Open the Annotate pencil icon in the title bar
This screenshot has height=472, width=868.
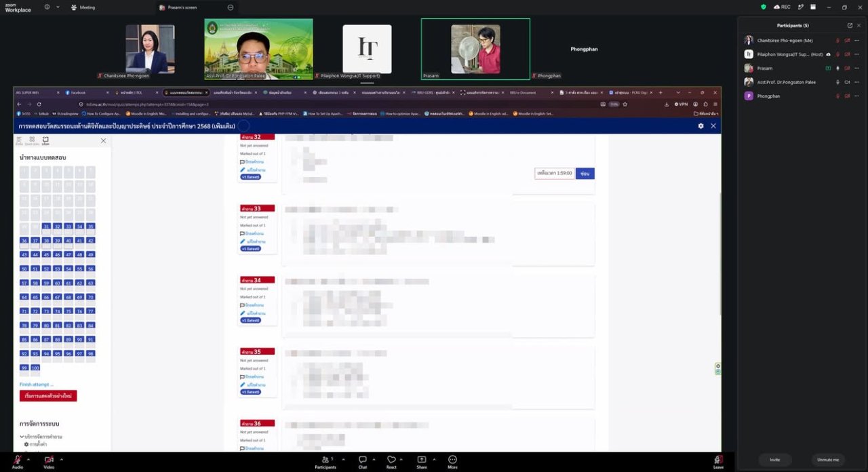pyautogui.click(x=801, y=7)
